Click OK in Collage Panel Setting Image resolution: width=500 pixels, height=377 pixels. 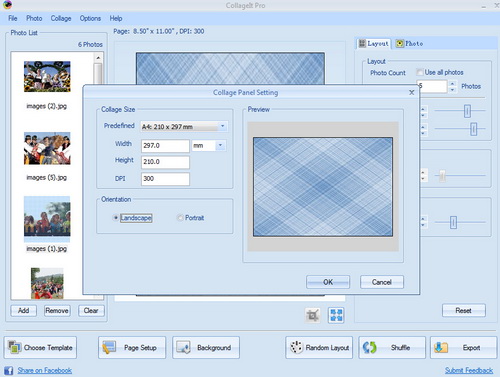328,282
